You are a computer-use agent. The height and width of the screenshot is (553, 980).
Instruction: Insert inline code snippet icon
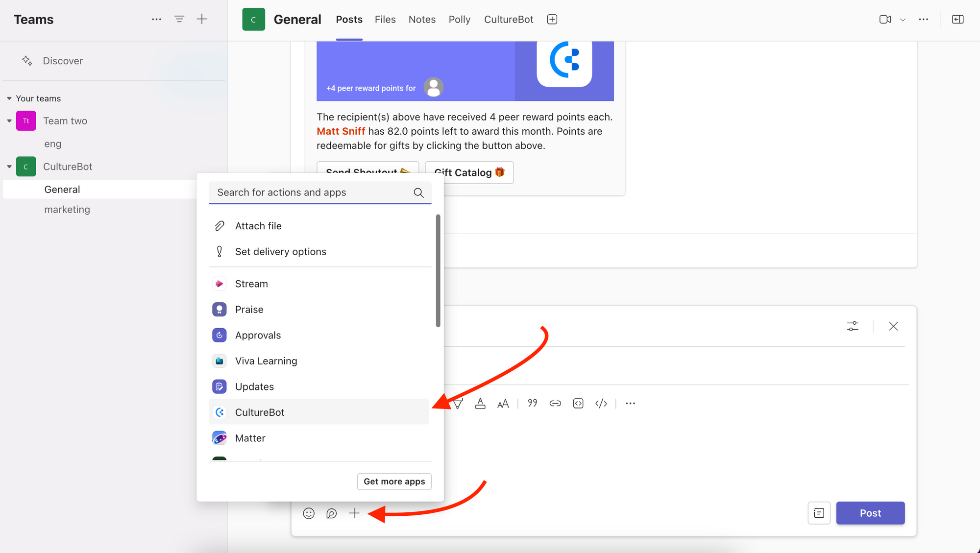(578, 403)
